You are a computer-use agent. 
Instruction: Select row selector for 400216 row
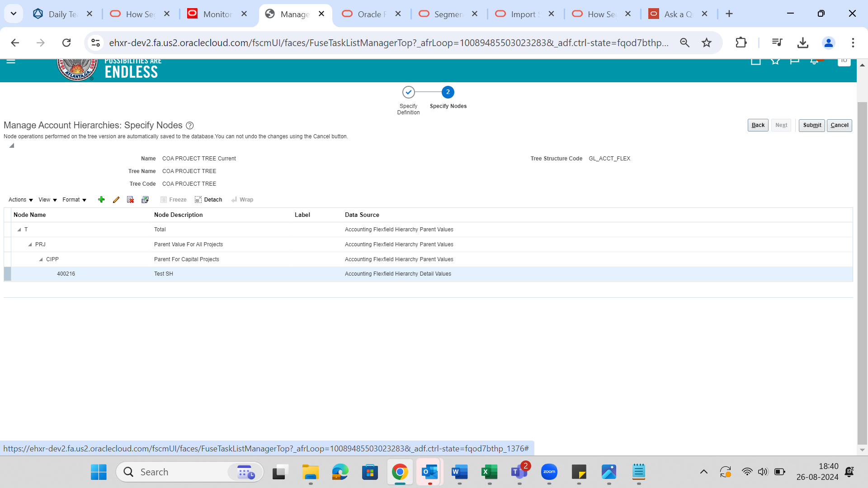[x=8, y=274]
